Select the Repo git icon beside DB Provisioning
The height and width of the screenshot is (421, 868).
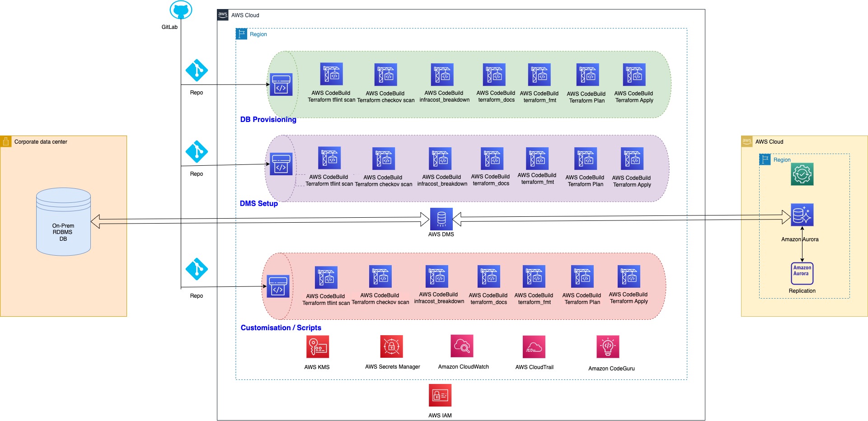[197, 70]
